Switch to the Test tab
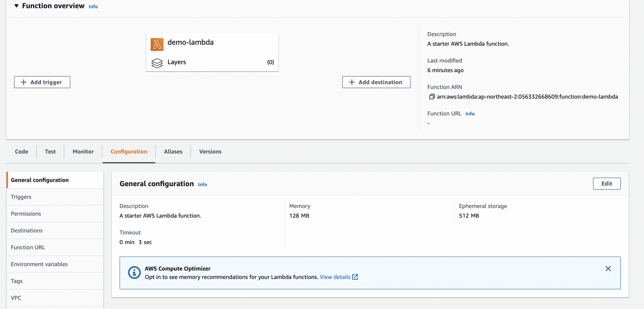The image size is (644, 309). (50, 151)
